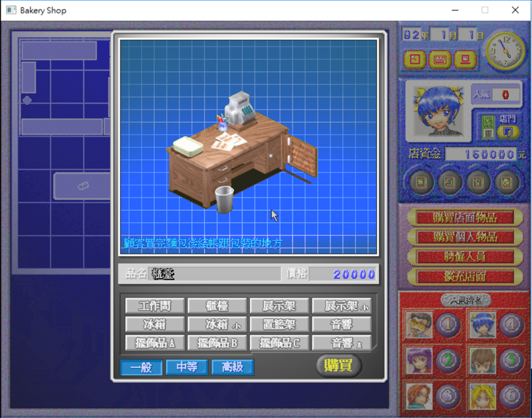Click the 品名 item name field

[x=215, y=274]
